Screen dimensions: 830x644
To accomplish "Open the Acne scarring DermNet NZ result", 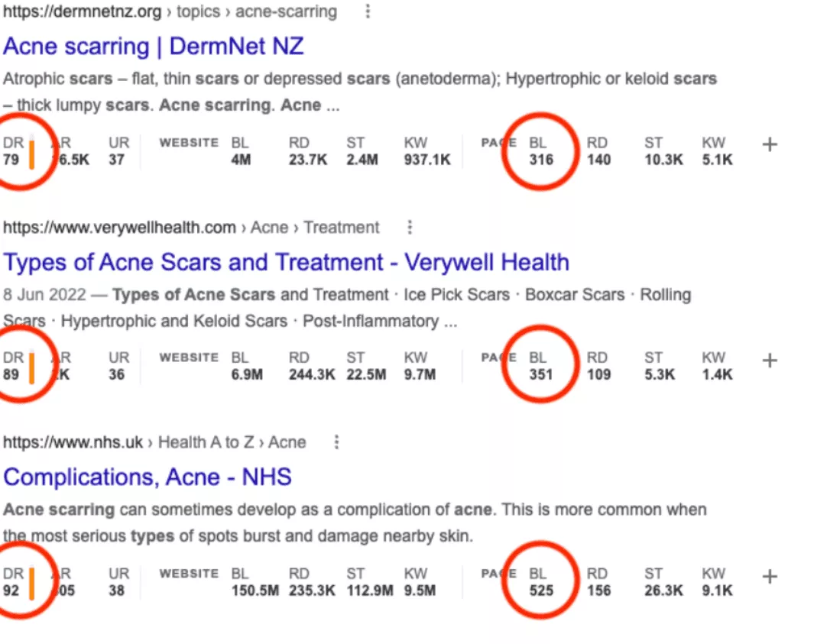I will [x=153, y=47].
